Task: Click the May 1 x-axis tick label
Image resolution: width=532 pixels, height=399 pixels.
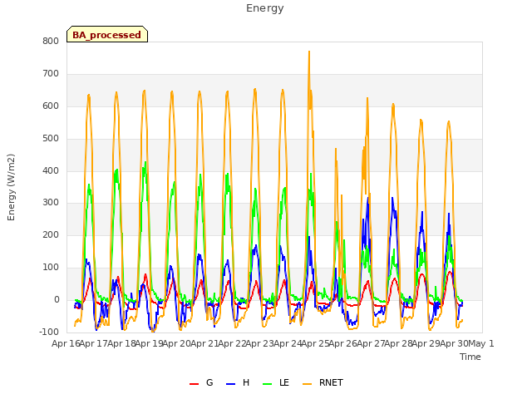Action: click(480, 343)
